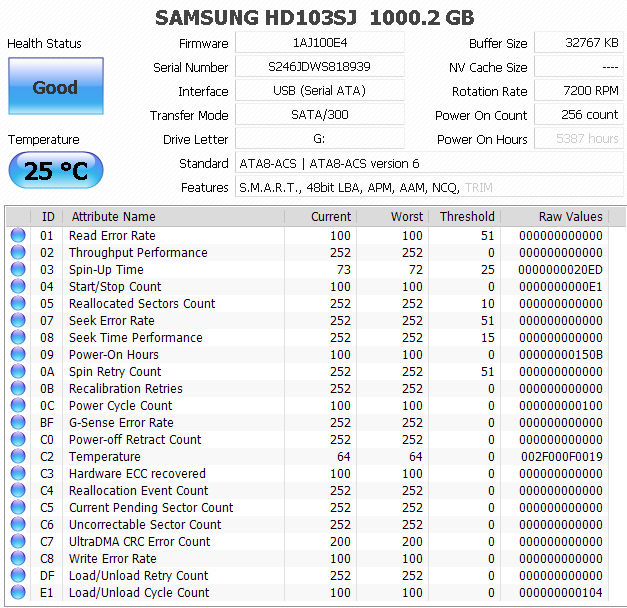Viewport: 627px width, 608px height.
Task: Select the Current Pending Sector Count name
Action: (151, 508)
